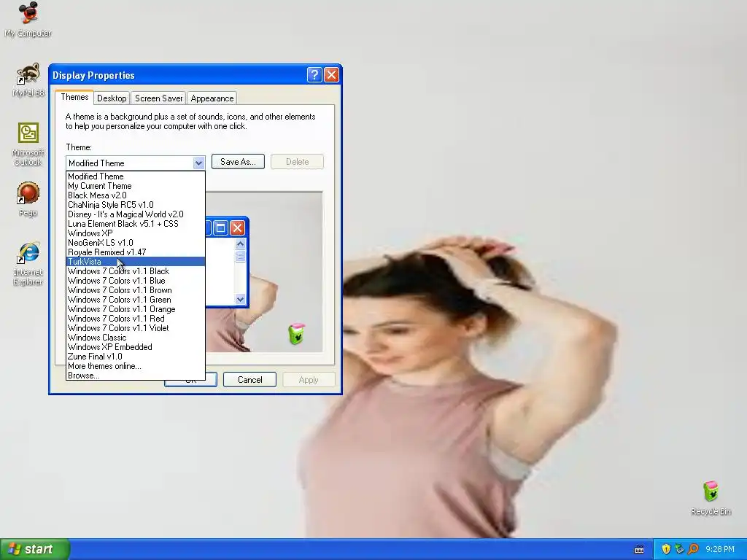Pick Windows 7 Colors v1.1 Orange
The width and height of the screenshot is (747, 560).
point(135,309)
